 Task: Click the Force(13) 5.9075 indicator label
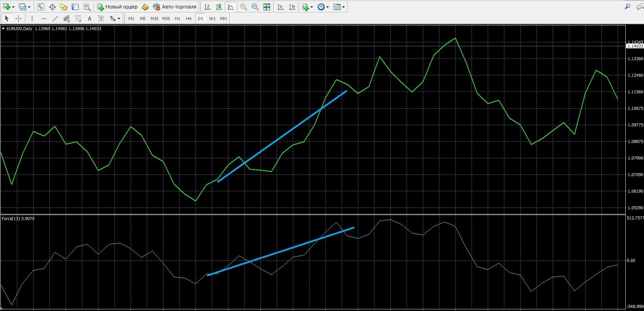coord(18,219)
